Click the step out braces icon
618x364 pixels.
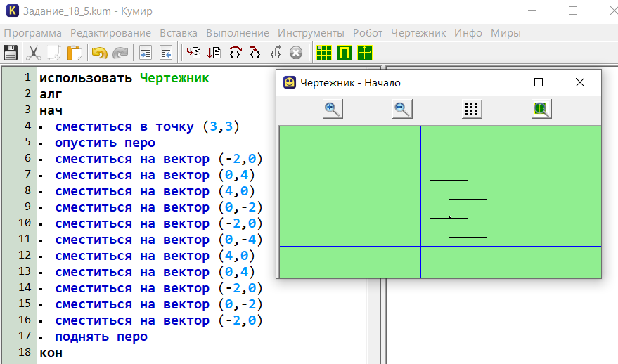[x=276, y=53]
